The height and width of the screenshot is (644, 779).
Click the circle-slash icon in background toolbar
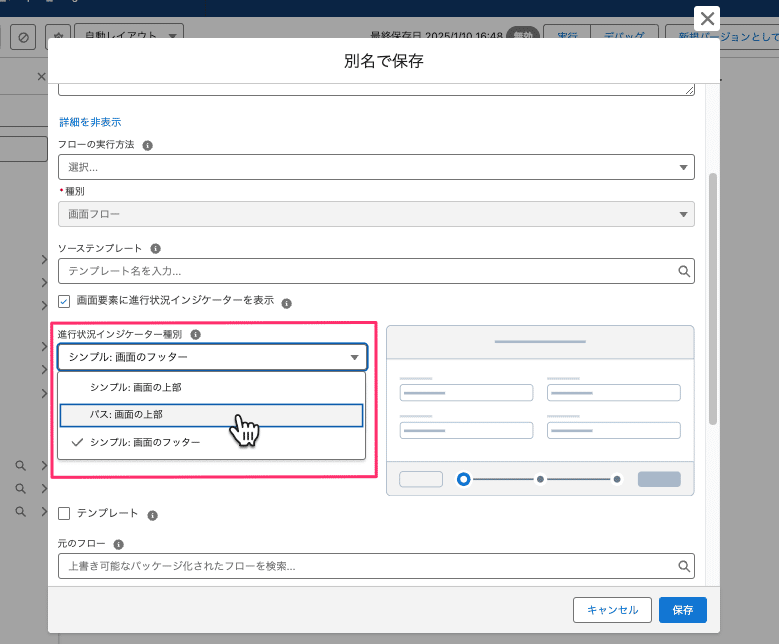click(23, 37)
